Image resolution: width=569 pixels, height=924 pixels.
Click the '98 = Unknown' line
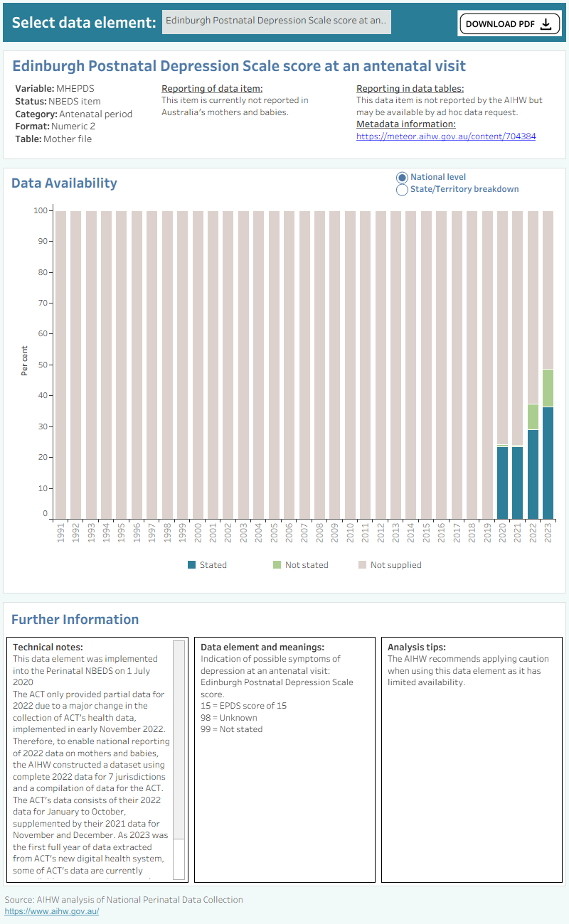click(229, 718)
